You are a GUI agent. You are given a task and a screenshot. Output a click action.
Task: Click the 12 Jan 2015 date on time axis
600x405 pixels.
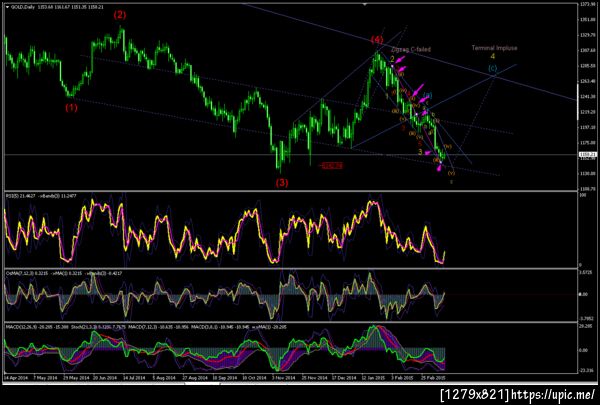(x=374, y=377)
